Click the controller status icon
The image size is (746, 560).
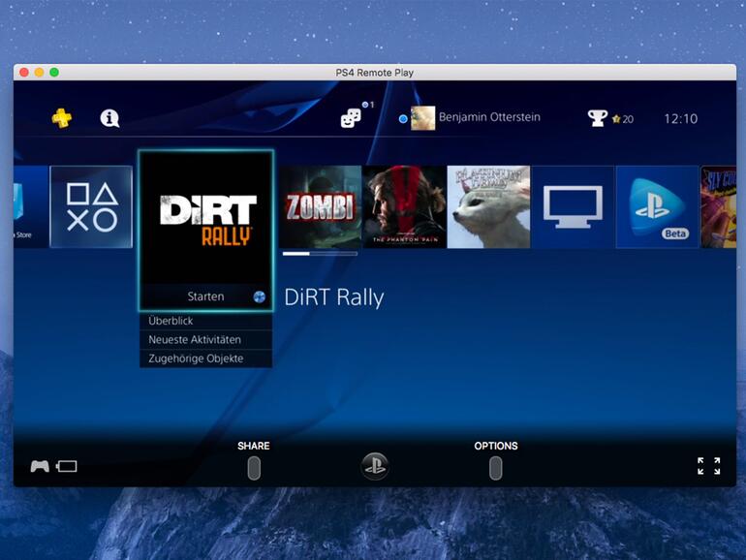click(x=40, y=466)
